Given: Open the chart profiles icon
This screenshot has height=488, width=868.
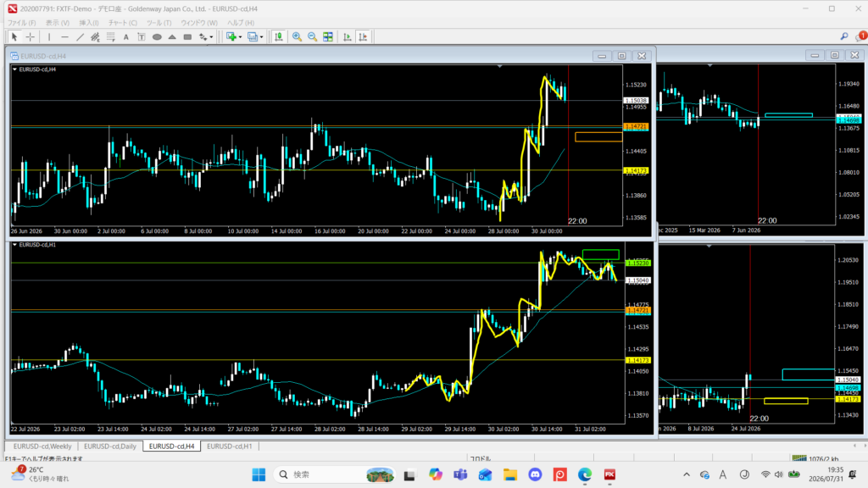Looking at the screenshot, I should (x=253, y=37).
